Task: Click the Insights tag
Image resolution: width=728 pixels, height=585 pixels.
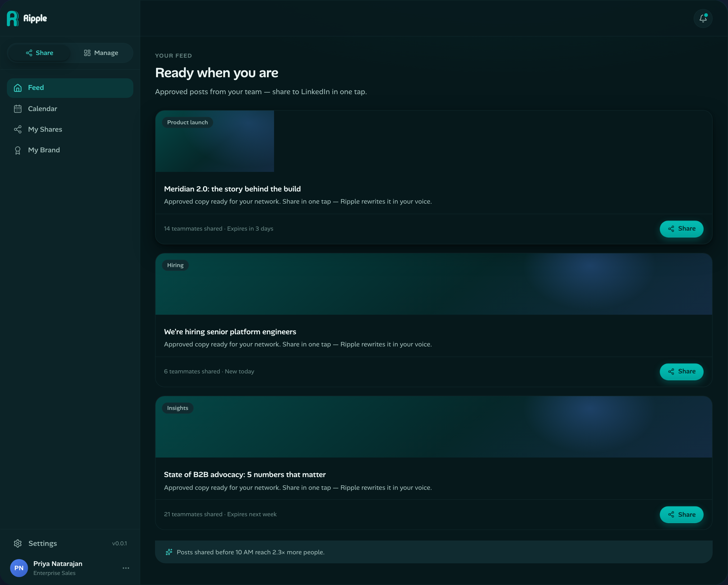Action: [178, 408]
